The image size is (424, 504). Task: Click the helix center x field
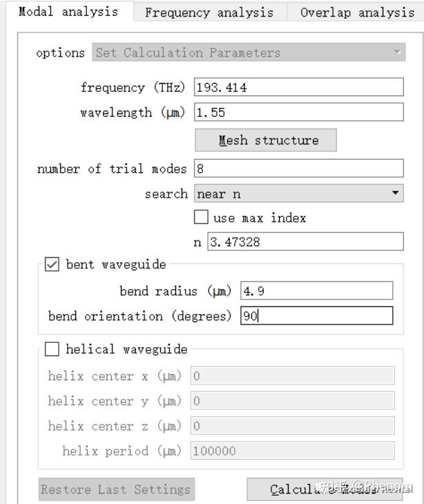tap(292, 376)
